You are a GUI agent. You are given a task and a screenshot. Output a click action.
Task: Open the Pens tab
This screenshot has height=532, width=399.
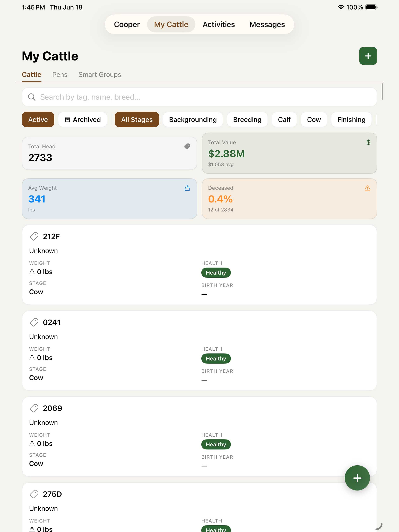[x=60, y=75]
